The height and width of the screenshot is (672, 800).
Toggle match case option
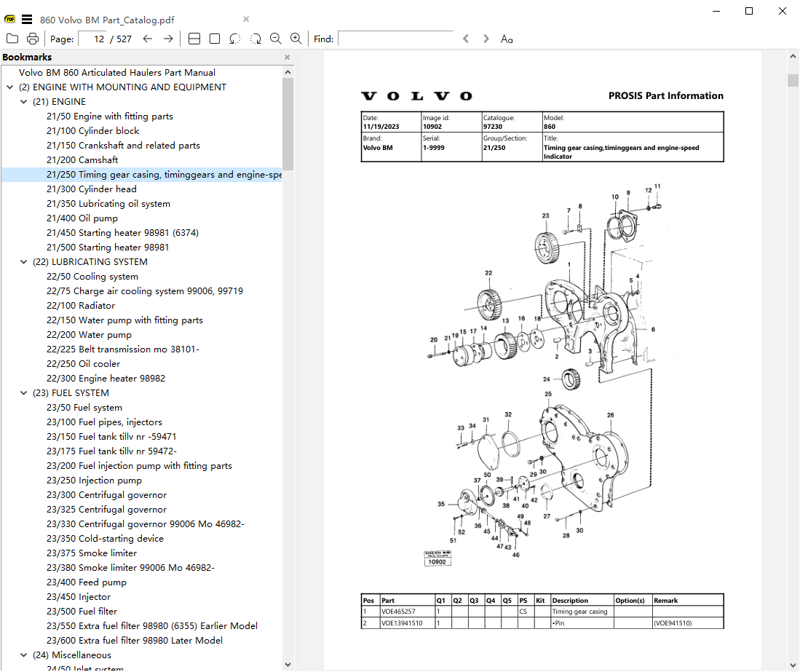pyautogui.click(x=507, y=39)
